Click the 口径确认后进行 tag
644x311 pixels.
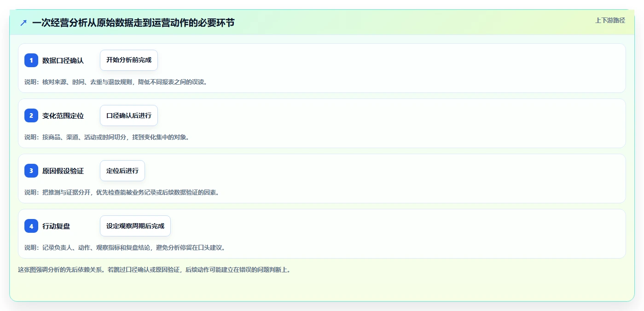pyautogui.click(x=129, y=115)
